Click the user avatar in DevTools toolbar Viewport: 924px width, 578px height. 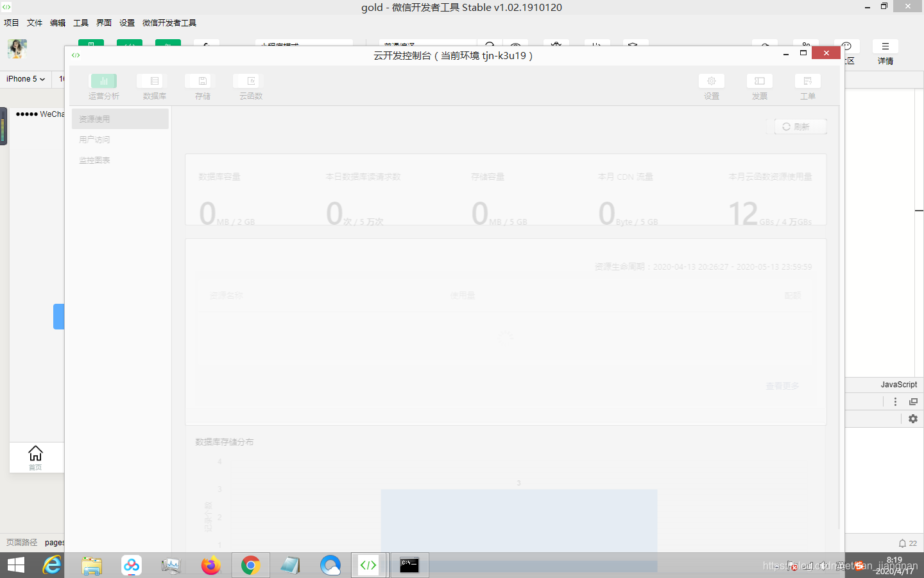(17, 49)
